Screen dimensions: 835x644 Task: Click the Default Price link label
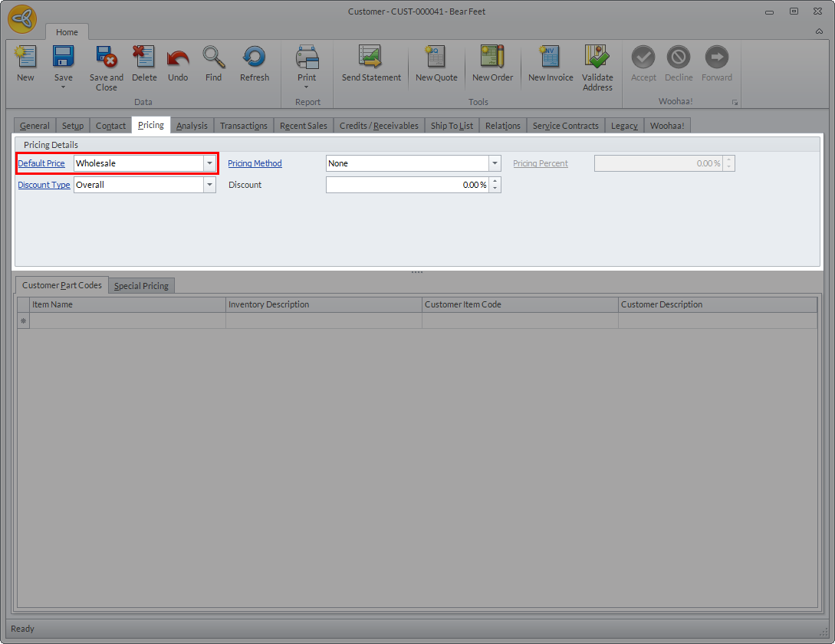[x=41, y=163]
